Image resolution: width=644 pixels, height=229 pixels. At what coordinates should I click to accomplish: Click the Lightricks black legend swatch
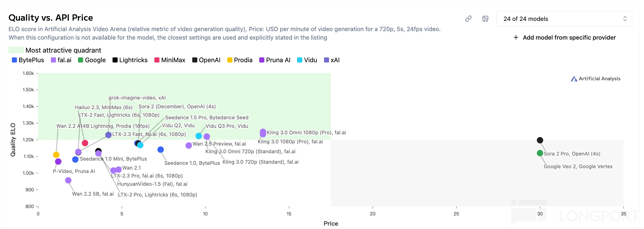click(115, 60)
